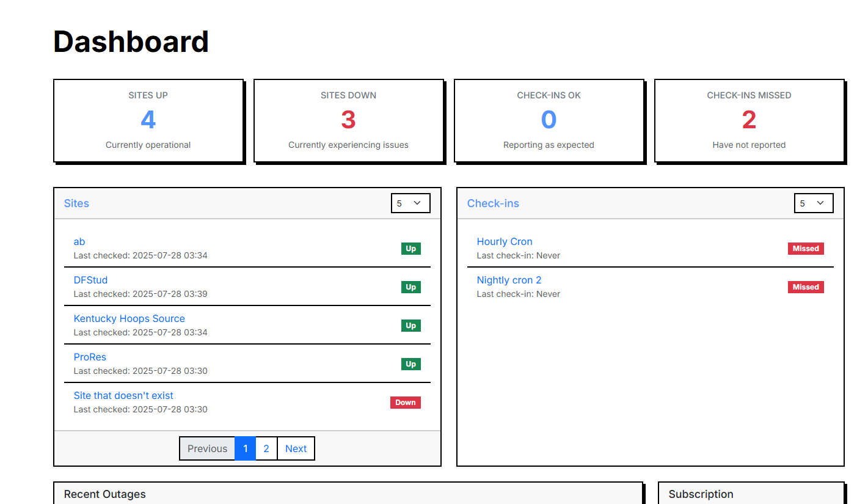Click the Check-ins panel header link
The height and width of the screenshot is (504, 868).
[x=493, y=203]
